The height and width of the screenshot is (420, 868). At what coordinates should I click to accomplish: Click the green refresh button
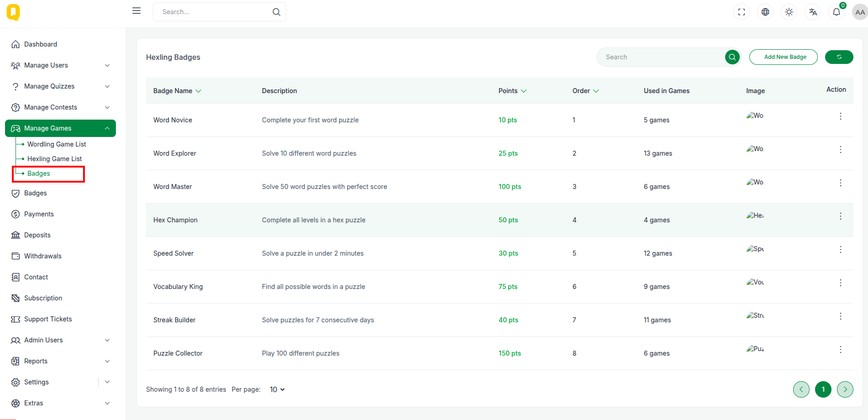[839, 57]
